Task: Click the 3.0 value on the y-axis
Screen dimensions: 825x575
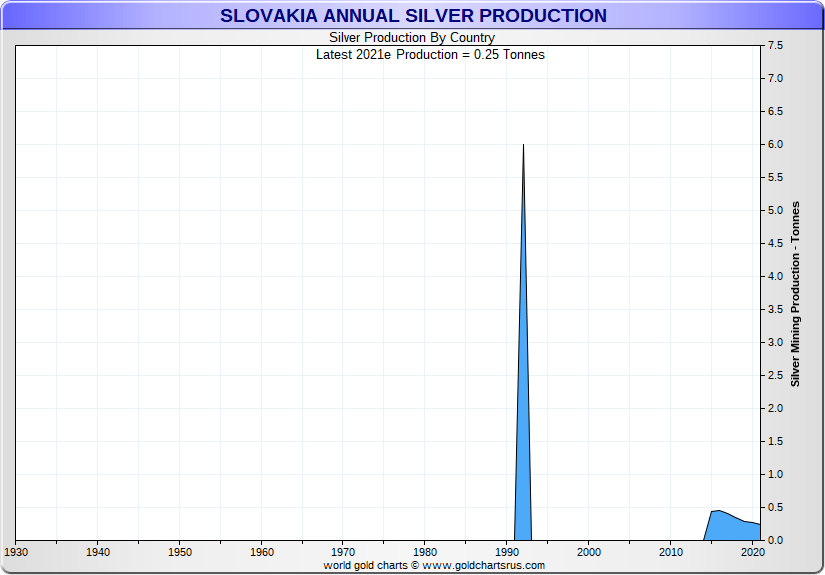Action: pyautogui.click(x=774, y=343)
